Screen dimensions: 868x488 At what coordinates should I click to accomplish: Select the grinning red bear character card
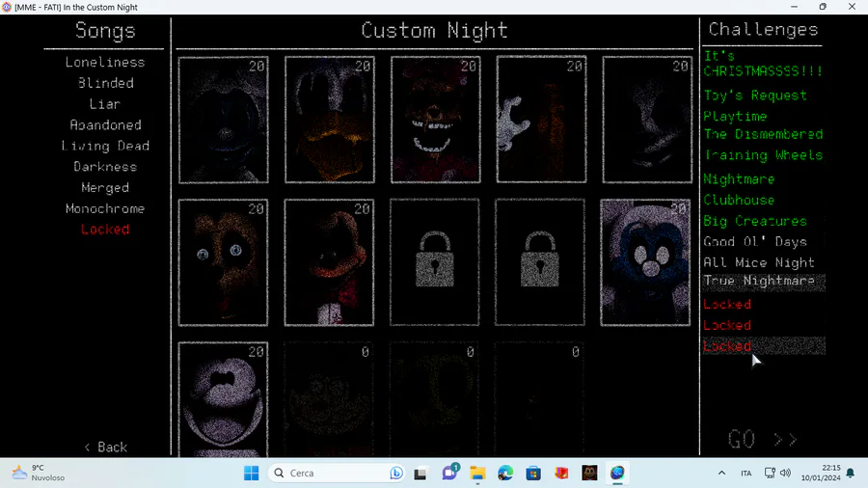tap(436, 120)
